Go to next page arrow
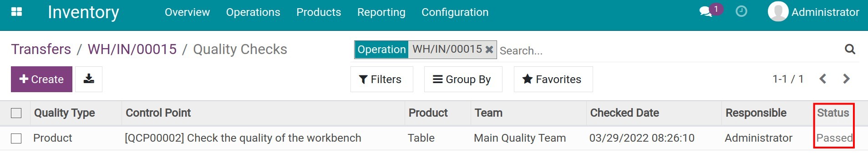The height and width of the screenshot is (168, 868). (x=846, y=79)
